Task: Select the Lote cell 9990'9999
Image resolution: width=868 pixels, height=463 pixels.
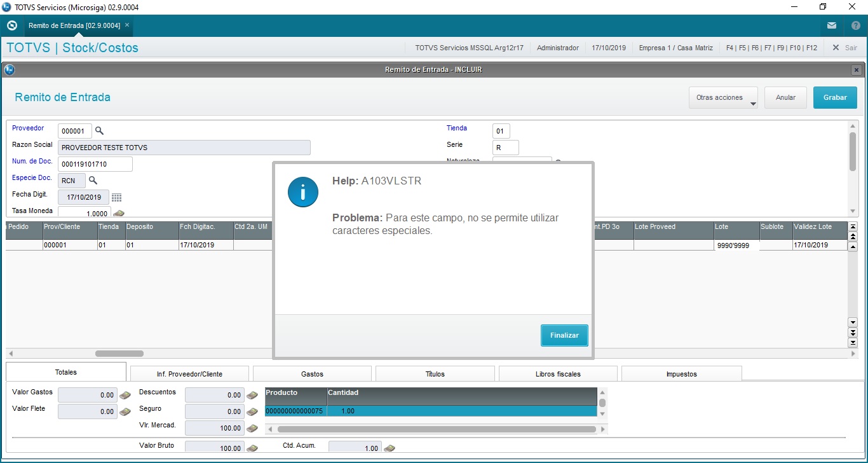Action: click(x=737, y=245)
